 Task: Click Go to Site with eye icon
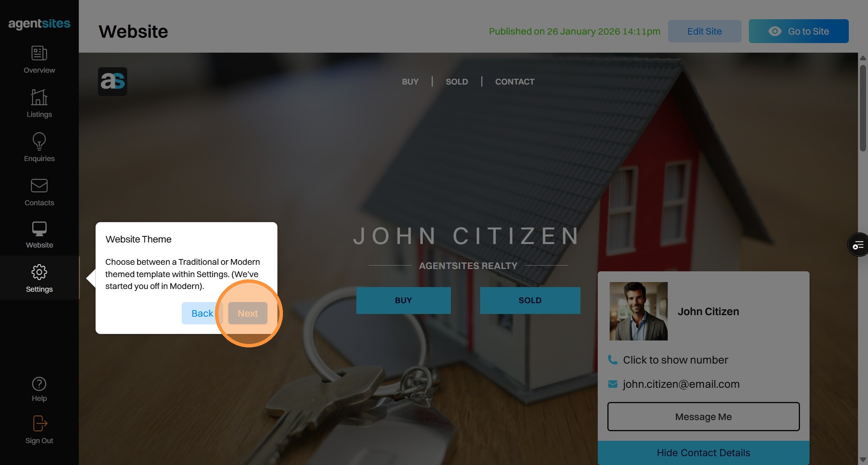[x=798, y=31]
